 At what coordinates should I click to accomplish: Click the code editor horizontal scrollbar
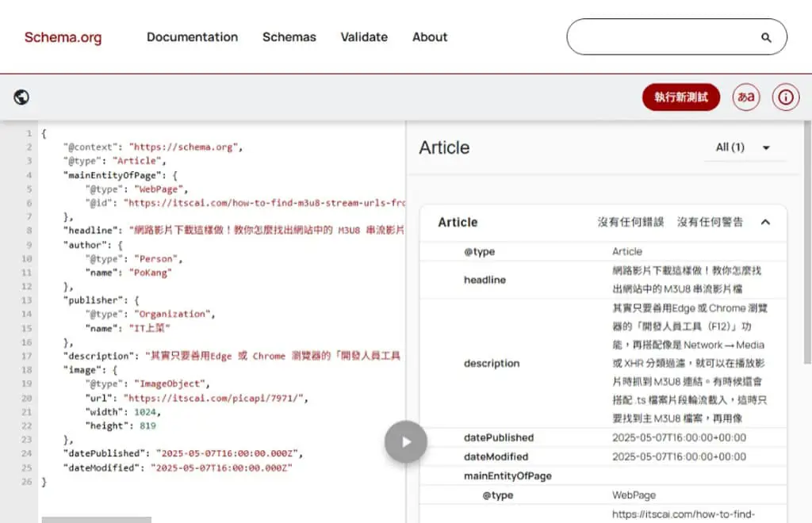[97, 519]
